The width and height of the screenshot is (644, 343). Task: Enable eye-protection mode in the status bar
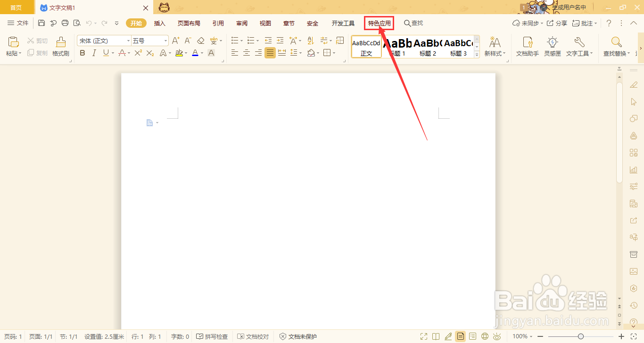tap(497, 336)
